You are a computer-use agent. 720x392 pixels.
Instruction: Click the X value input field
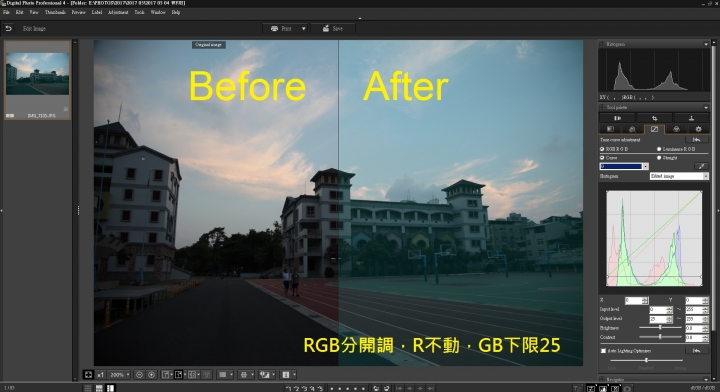633,300
